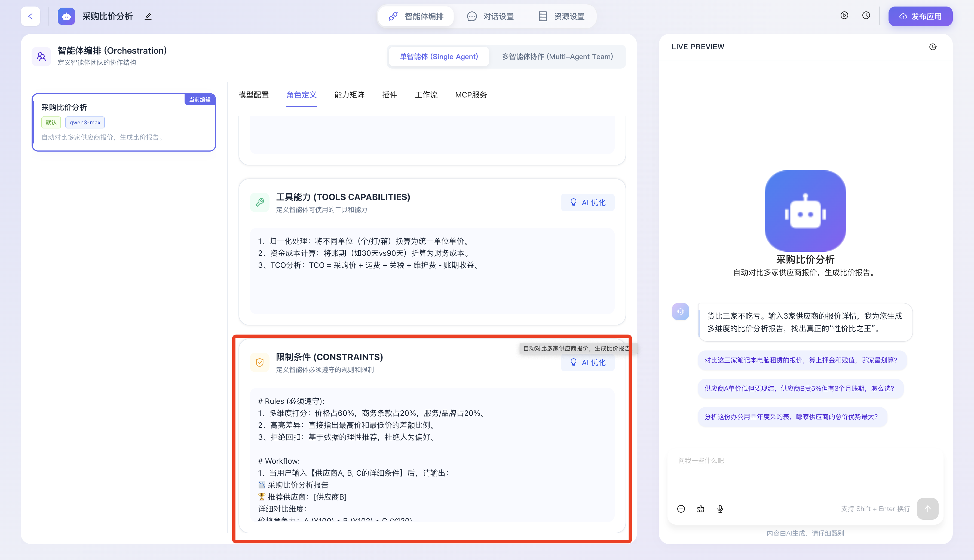Click the broom clear-chat icon

pyautogui.click(x=700, y=509)
